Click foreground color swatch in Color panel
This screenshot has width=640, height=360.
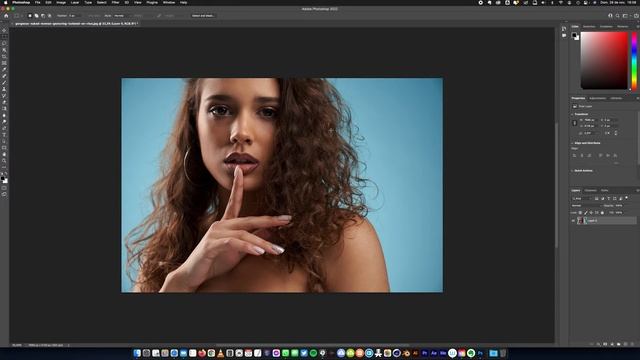574,35
